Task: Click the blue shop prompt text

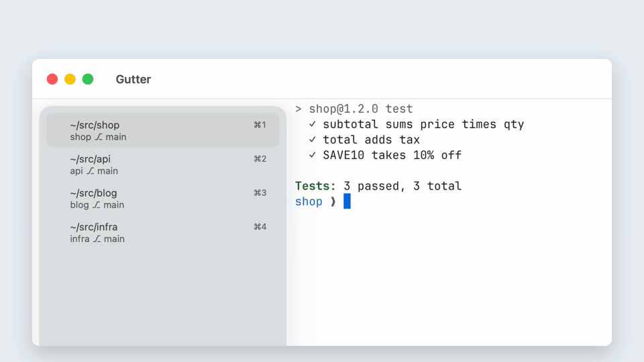Action: pyautogui.click(x=309, y=202)
